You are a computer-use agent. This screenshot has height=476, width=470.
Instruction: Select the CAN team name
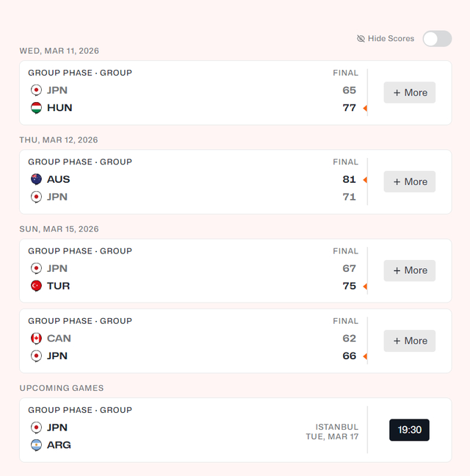tap(59, 339)
